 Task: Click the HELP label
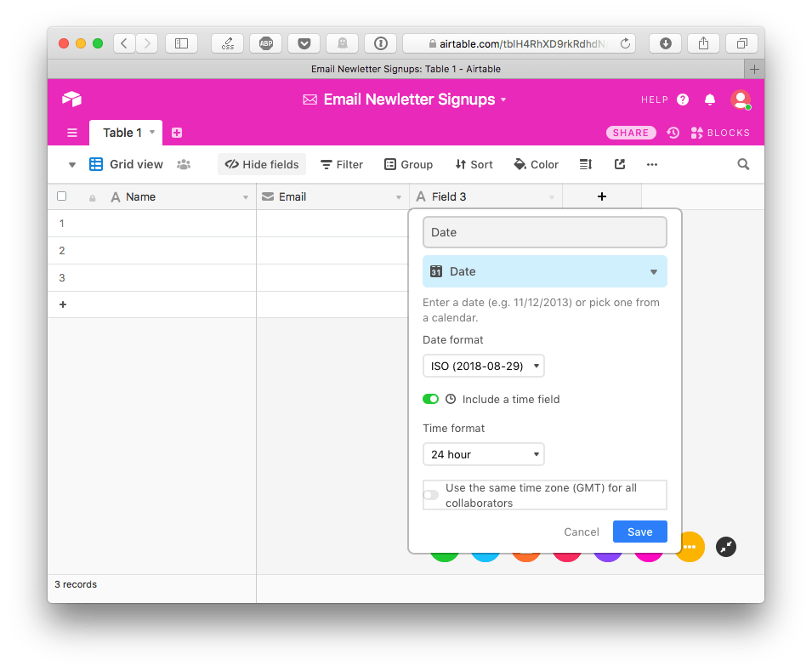coord(655,100)
